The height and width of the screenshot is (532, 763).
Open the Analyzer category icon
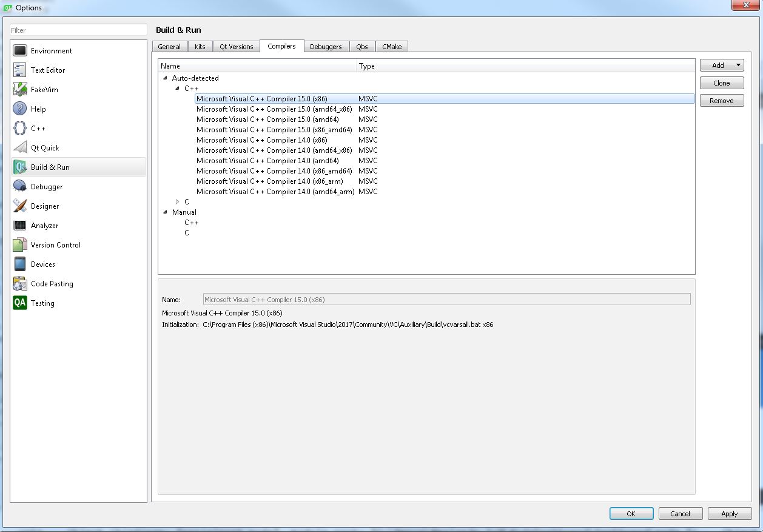[20, 226]
